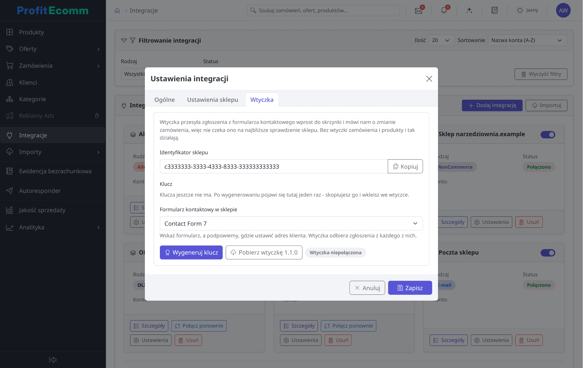Focus the search field Szukaj zamówień
The height and width of the screenshot is (368, 588).
pyautogui.click(x=323, y=10)
